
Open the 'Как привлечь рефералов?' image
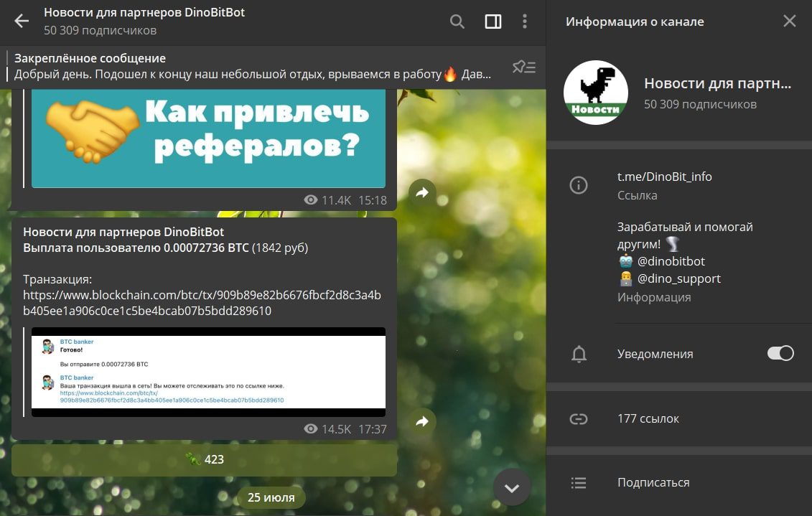point(208,139)
